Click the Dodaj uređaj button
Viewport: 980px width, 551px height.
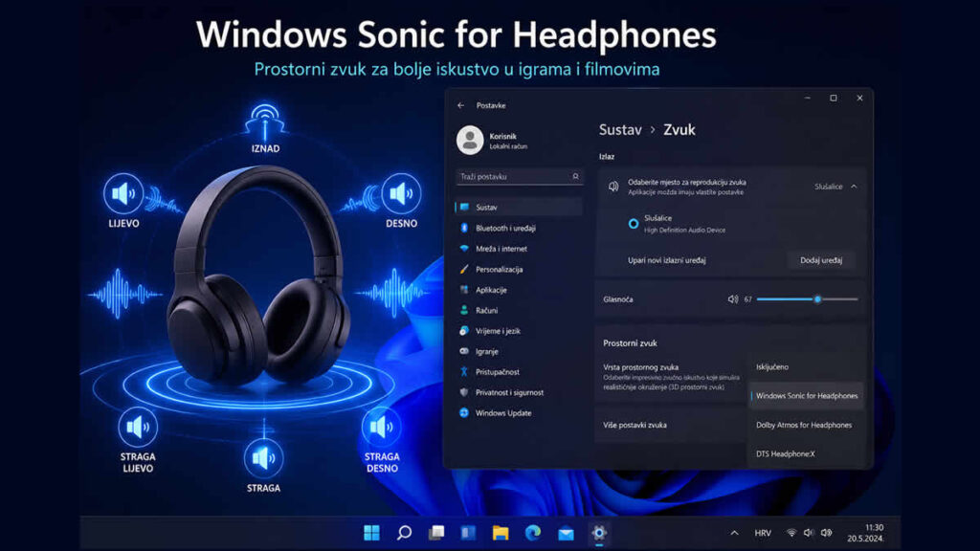pos(820,260)
